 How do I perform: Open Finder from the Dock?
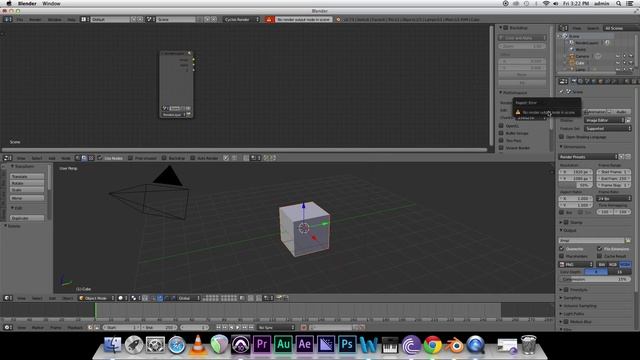(x=113, y=345)
